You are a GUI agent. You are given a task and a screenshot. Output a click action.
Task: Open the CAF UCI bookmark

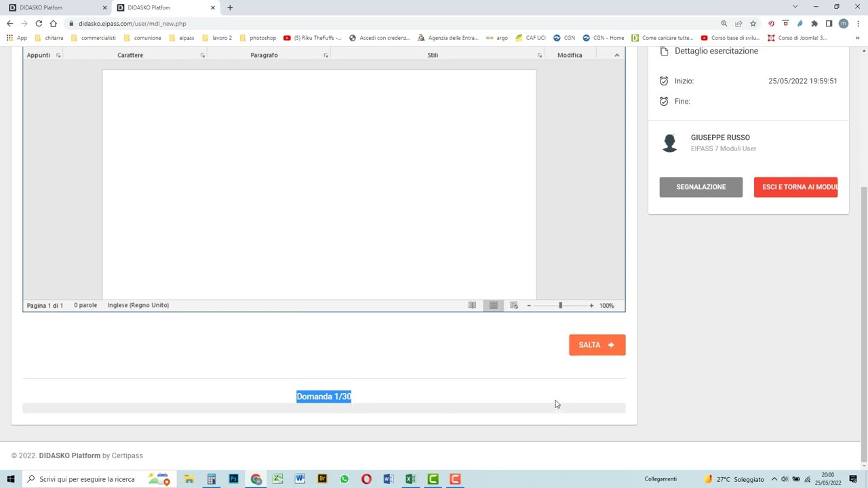pos(530,38)
